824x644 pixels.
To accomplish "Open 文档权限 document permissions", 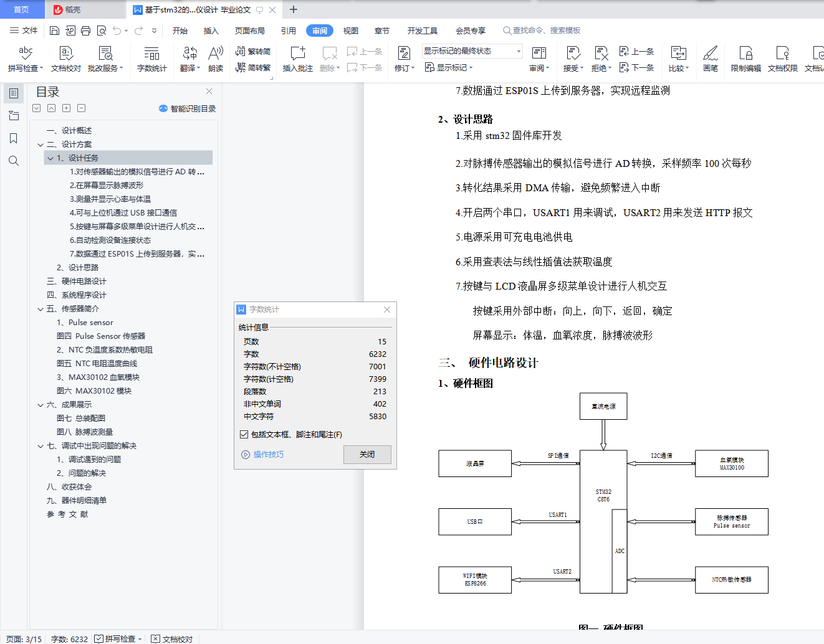I will tap(783, 59).
